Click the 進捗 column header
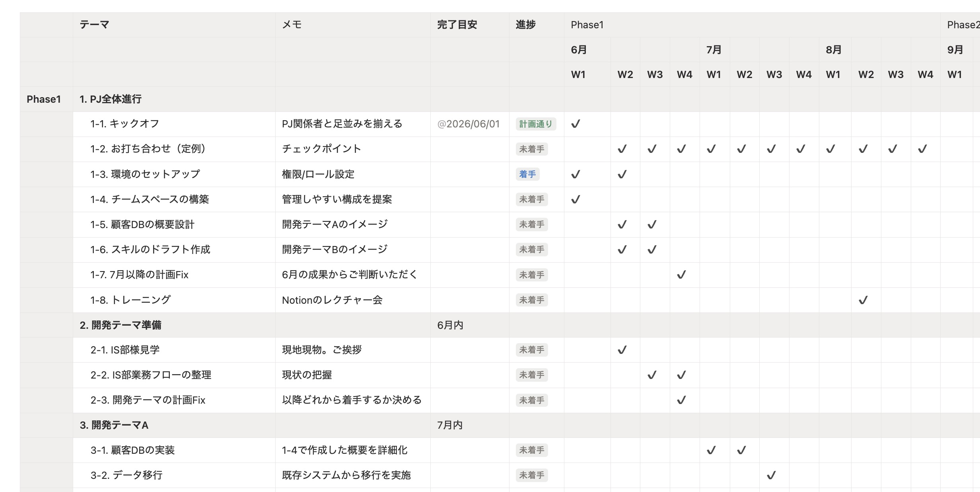 [x=537, y=25]
